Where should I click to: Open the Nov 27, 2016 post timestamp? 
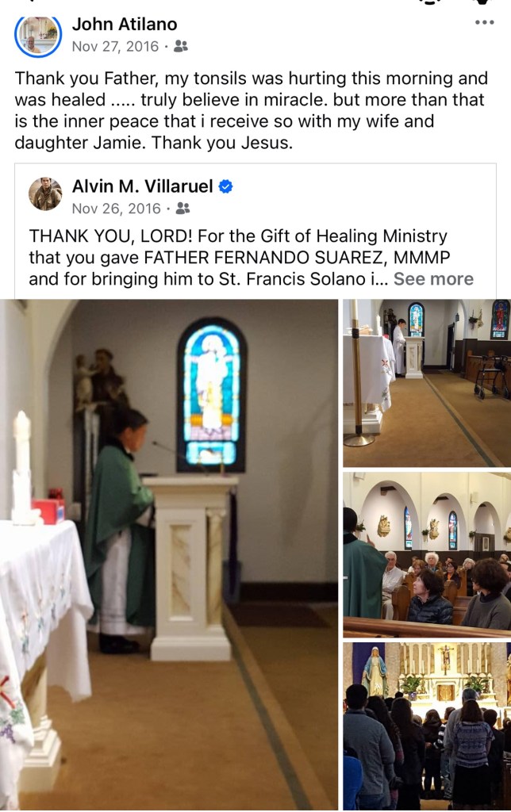pyautogui.click(x=115, y=47)
